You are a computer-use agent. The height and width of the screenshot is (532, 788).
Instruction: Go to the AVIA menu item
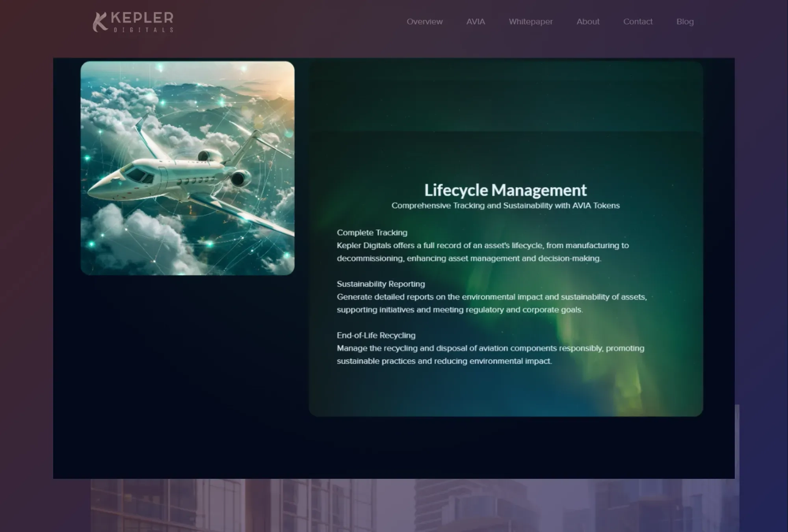tap(476, 22)
